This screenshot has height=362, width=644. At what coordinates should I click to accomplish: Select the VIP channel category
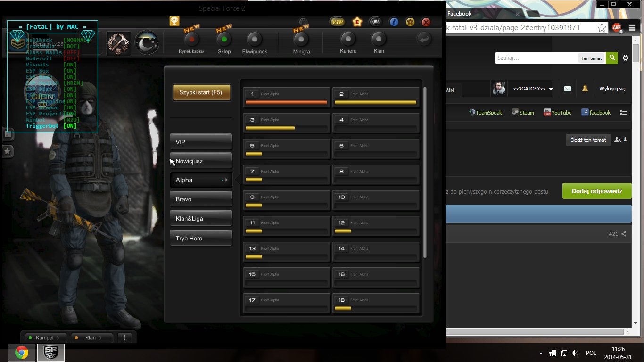[x=201, y=142]
